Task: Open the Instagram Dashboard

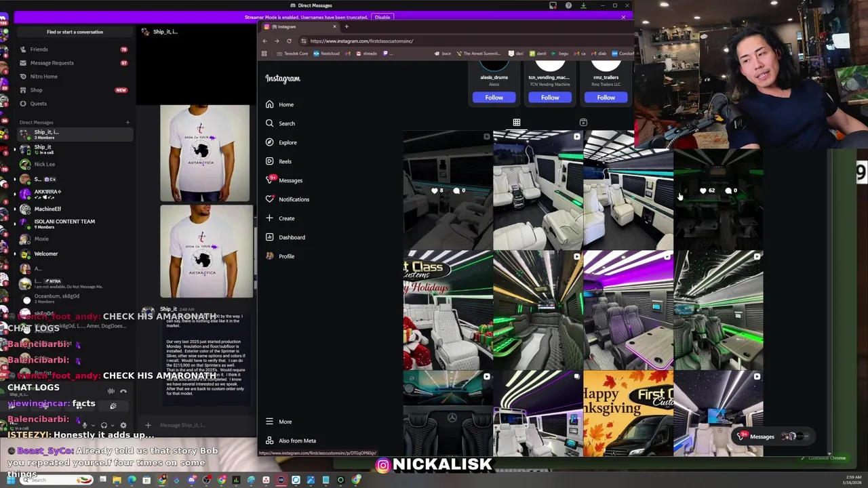Action: 285,237
